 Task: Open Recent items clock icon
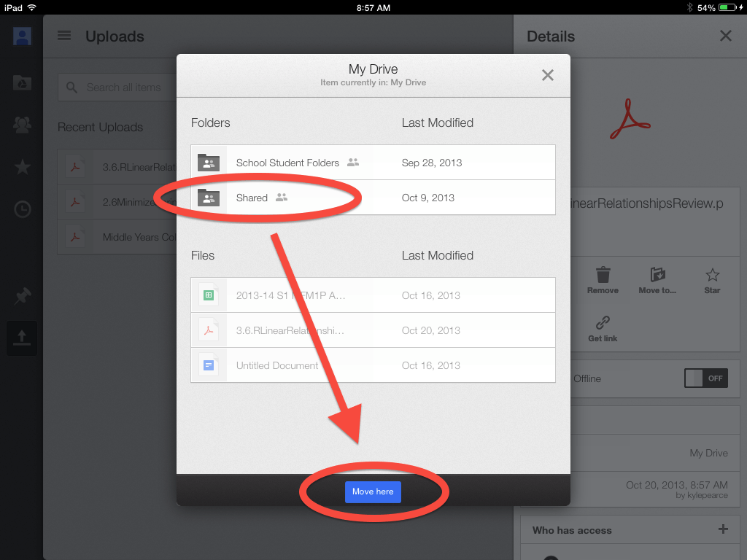pyautogui.click(x=22, y=210)
